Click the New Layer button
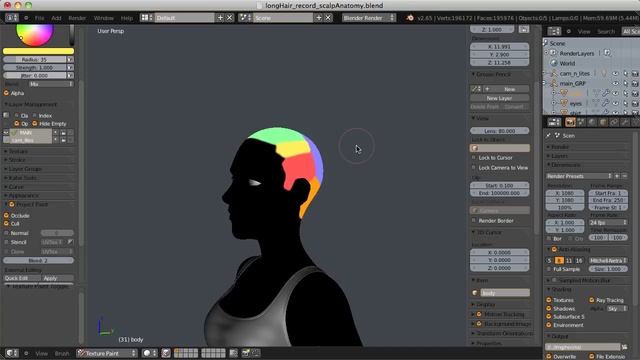640x360 pixels. [x=500, y=98]
